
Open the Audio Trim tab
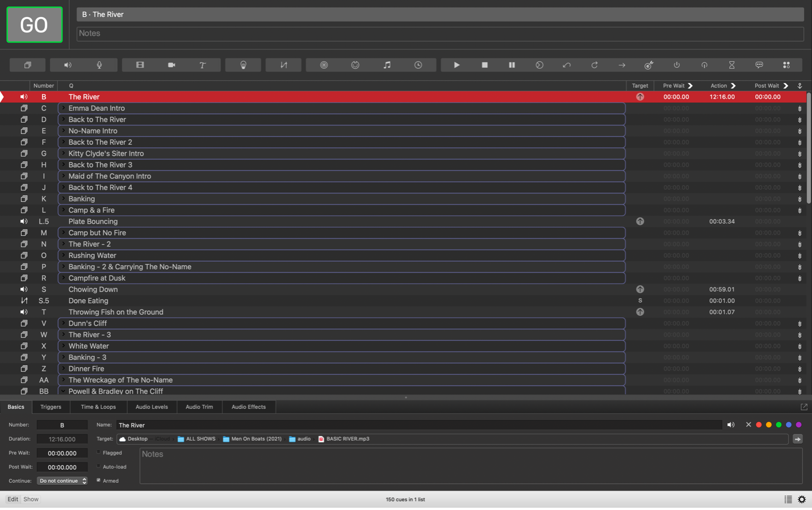pos(199,407)
